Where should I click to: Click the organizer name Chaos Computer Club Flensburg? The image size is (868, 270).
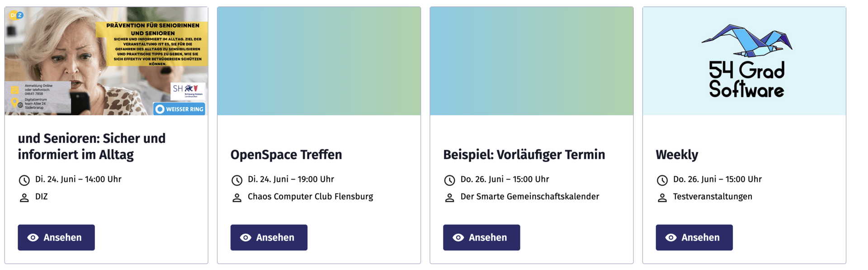(x=310, y=197)
